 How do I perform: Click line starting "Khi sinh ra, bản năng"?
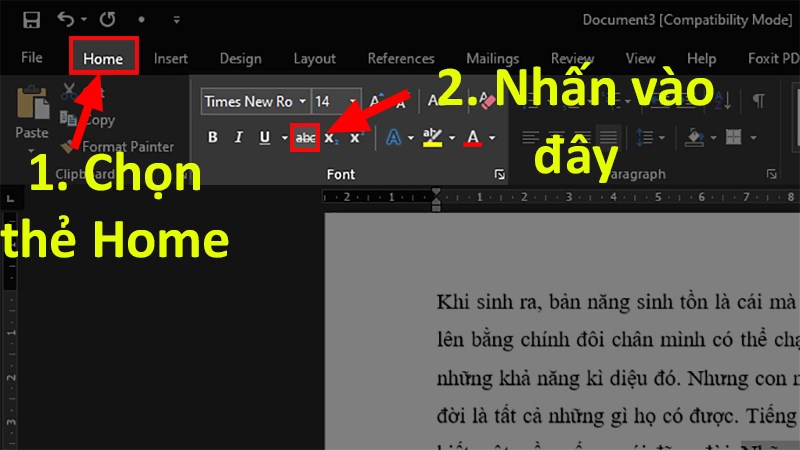pos(618,302)
